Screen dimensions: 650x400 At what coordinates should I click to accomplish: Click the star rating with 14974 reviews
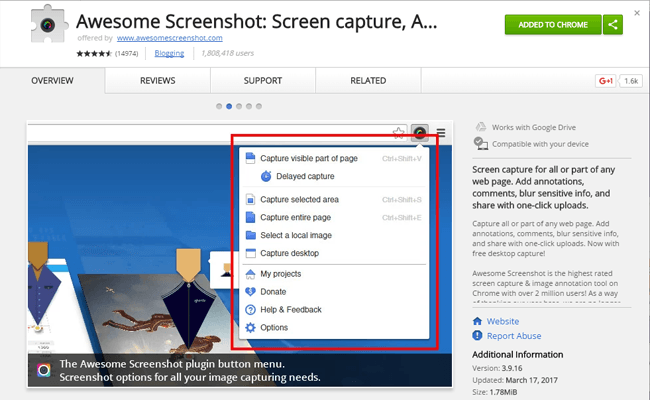click(107, 53)
